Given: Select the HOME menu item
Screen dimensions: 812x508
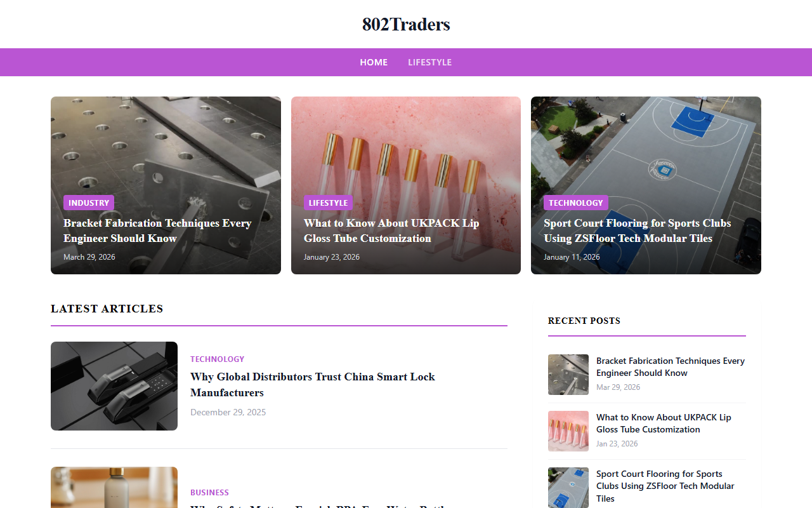Looking at the screenshot, I should coord(374,62).
